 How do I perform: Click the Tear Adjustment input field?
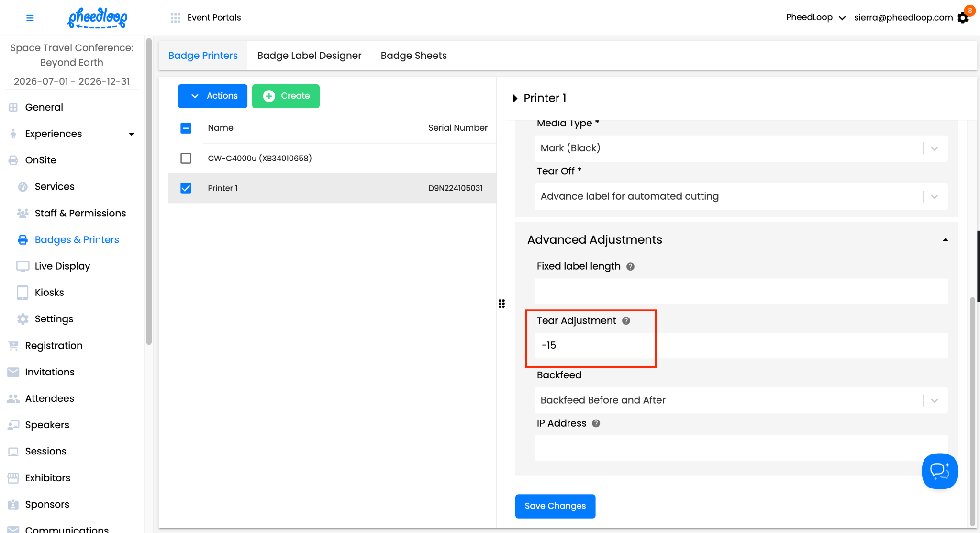741,345
